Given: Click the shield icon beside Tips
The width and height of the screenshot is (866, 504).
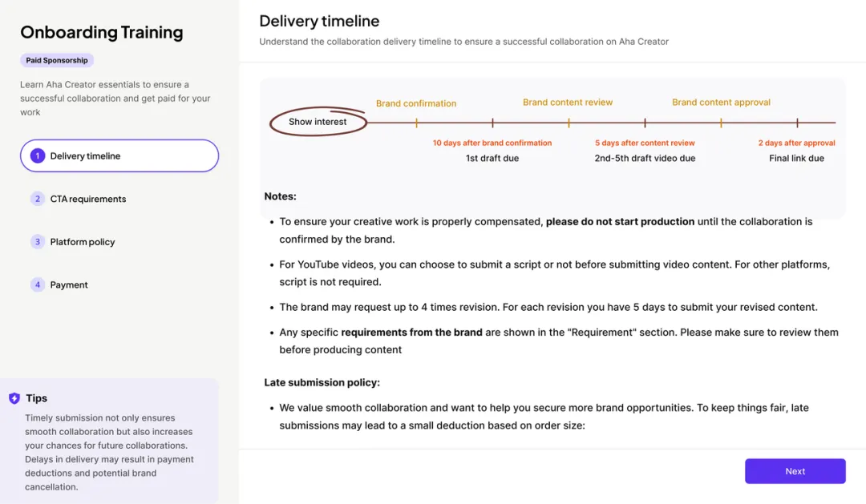Looking at the screenshot, I should tap(14, 398).
